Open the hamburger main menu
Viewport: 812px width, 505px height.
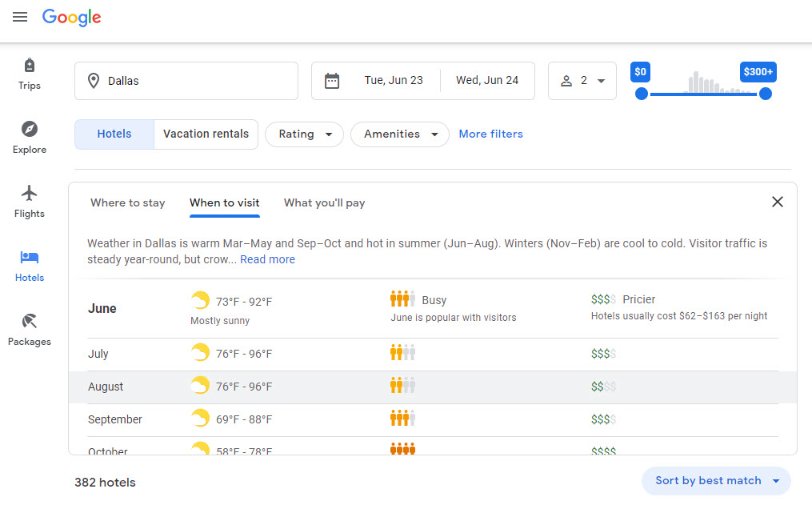tap(20, 17)
